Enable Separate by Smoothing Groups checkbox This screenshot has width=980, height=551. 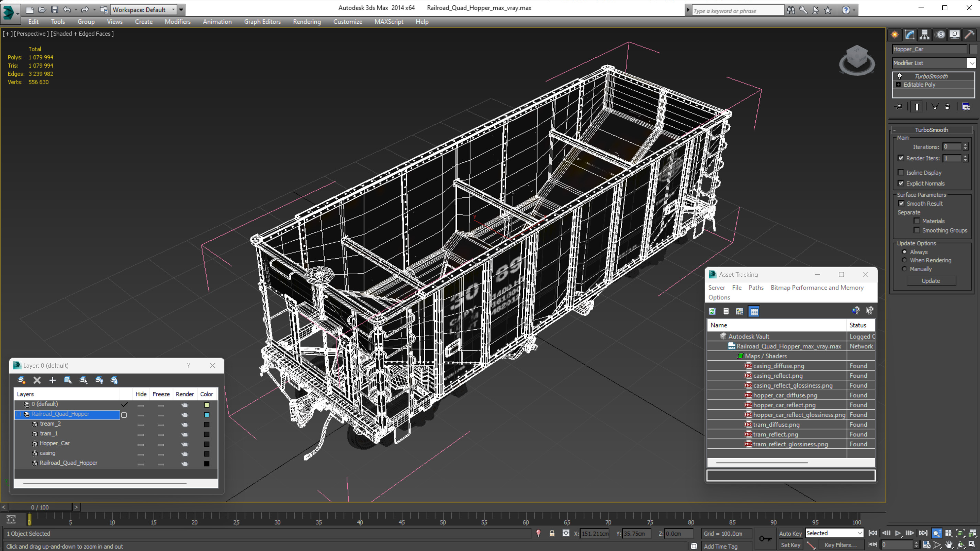[x=917, y=230]
